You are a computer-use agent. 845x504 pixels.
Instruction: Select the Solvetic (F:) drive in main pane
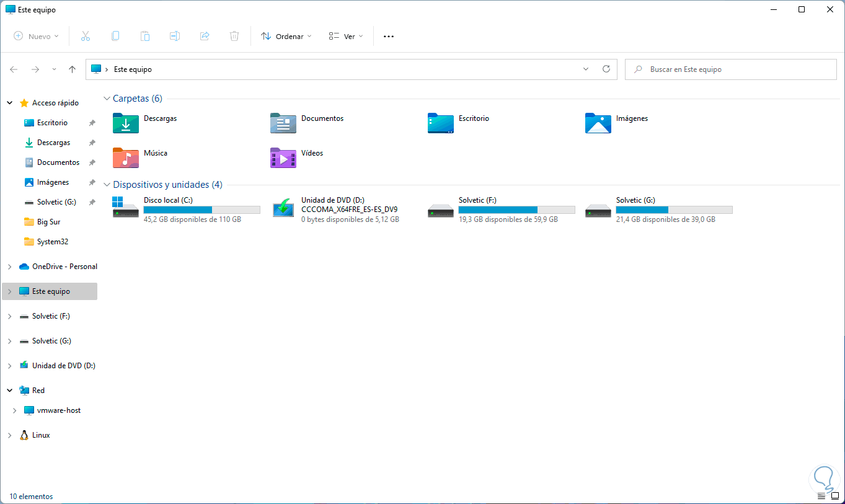point(502,210)
